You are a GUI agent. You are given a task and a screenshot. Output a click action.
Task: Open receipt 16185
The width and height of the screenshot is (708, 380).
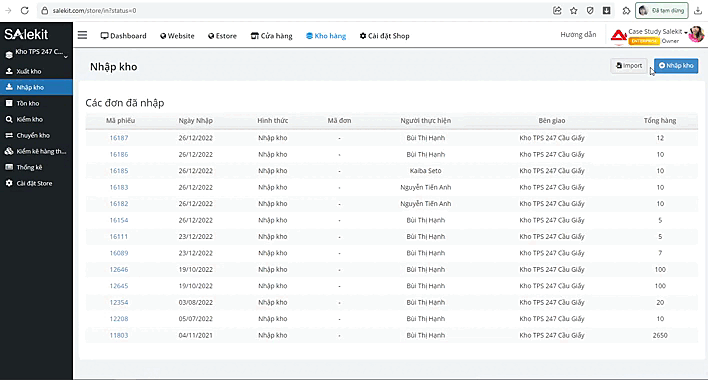[119, 171]
